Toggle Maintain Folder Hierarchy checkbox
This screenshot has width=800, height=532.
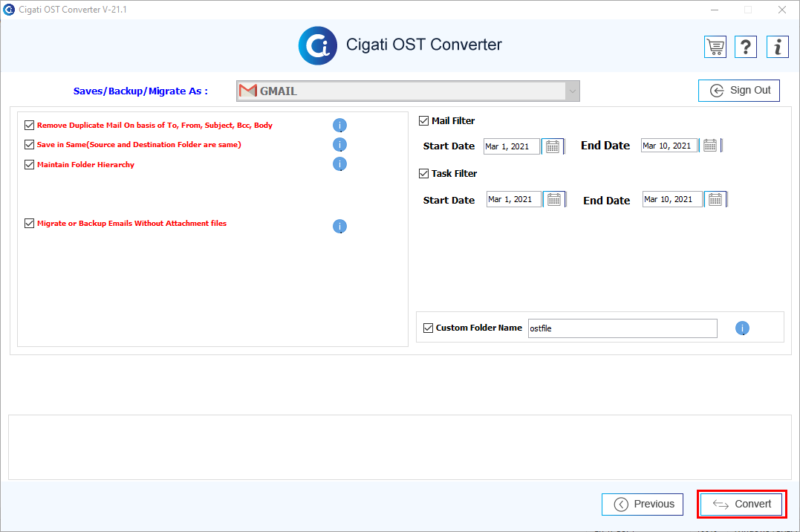(x=29, y=164)
